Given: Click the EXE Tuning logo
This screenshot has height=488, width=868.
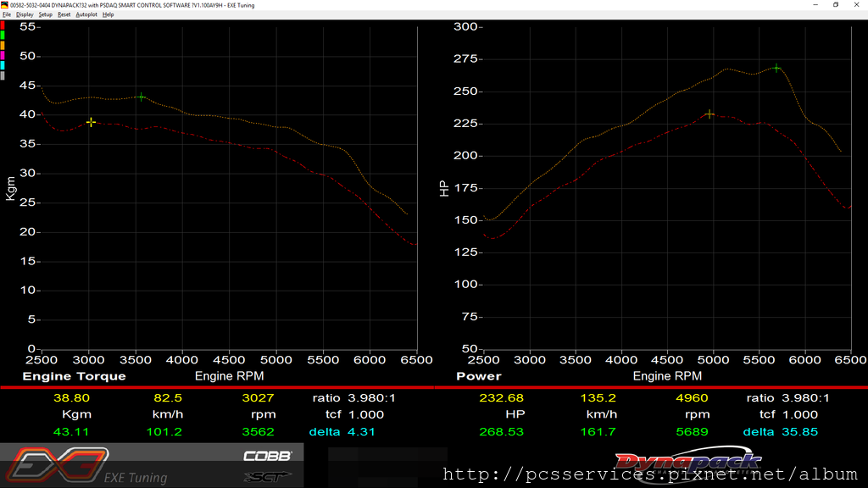Looking at the screenshot, I should pyautogui.click(x=86, y=465).
